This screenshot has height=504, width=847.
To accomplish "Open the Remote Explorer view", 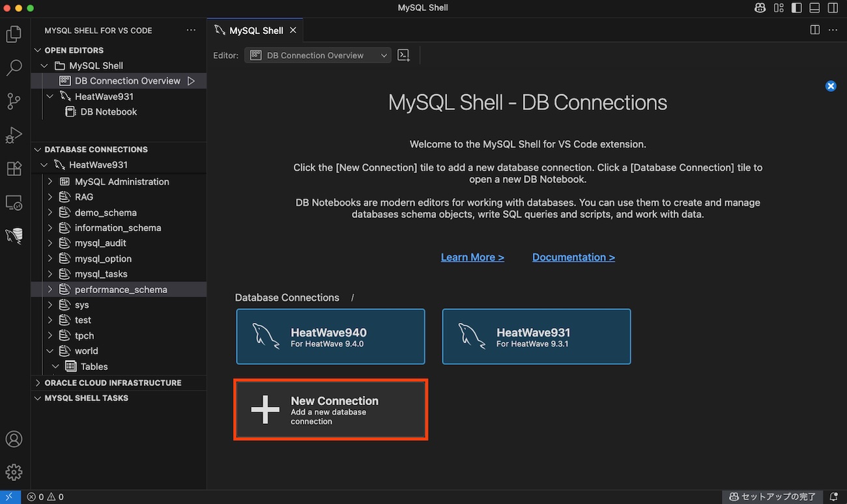I will [14, 203].
